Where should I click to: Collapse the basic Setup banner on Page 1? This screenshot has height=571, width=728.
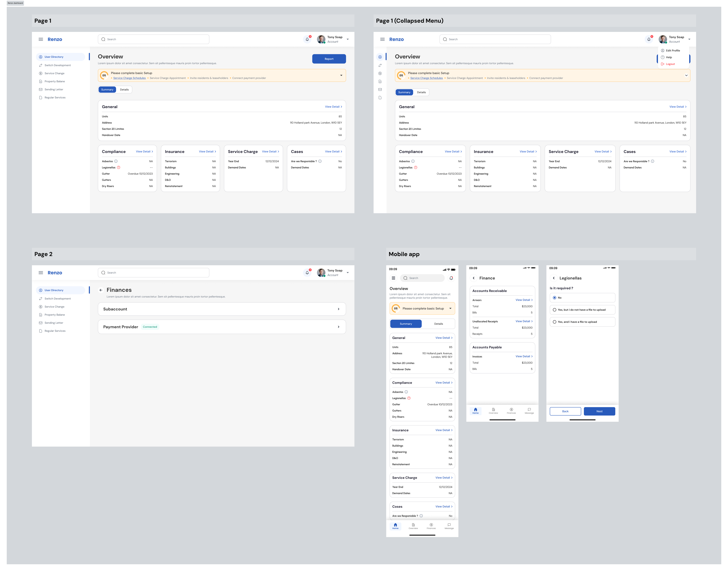tap(341, 76)
